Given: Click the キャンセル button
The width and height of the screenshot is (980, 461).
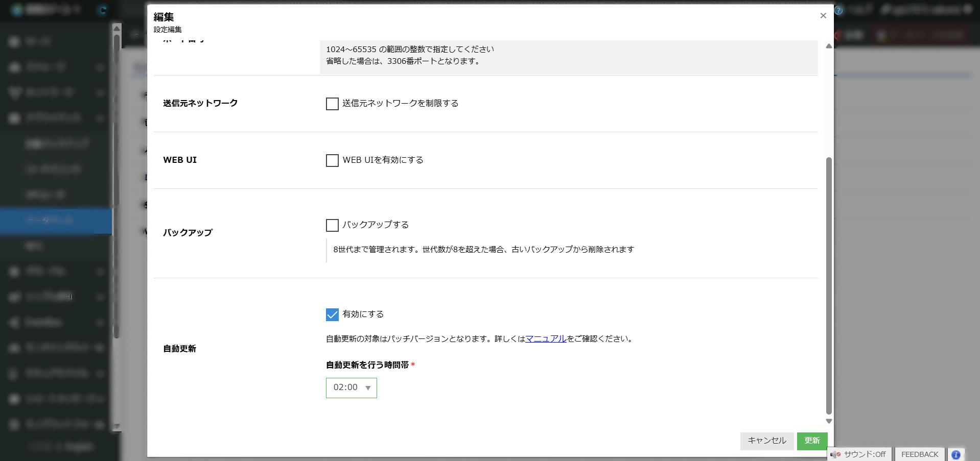Looking at the screenshot, I should [x=767, y=441].
